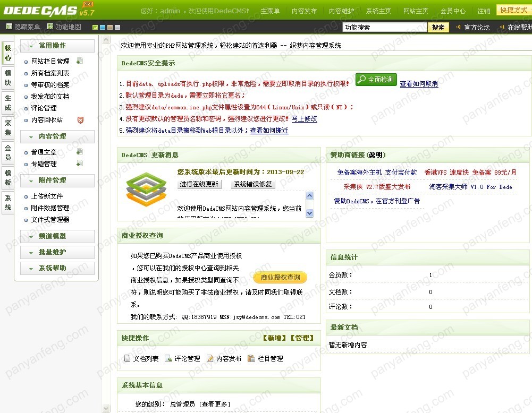The height and width of the screenshot is (413, 532).
Task: Click the 【管理】 shortcut link
Action: pyautogui.click(x=302, y=338)
